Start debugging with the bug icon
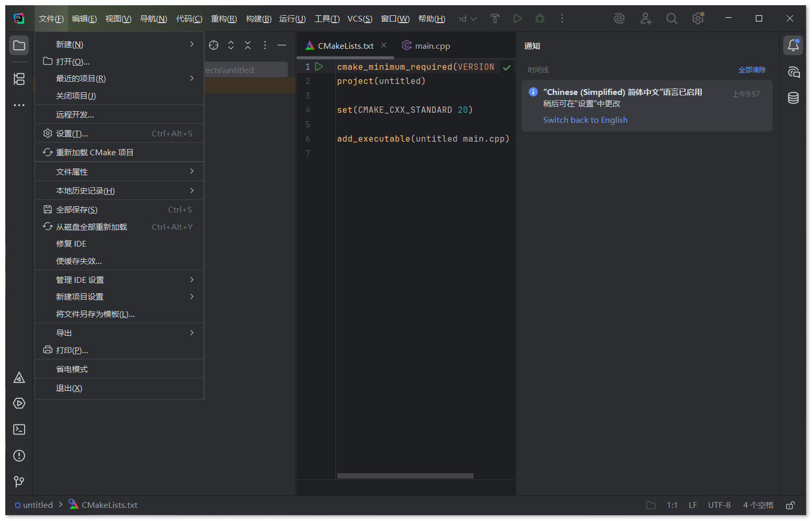This screenshot has width=812, height=521. click(x=540, y=19)
